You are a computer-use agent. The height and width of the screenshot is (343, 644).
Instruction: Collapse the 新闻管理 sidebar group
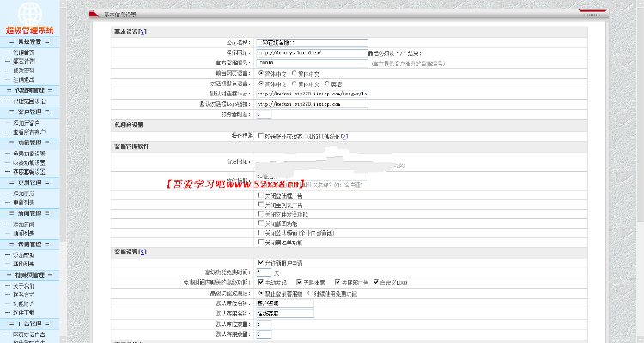pos(29,213)
